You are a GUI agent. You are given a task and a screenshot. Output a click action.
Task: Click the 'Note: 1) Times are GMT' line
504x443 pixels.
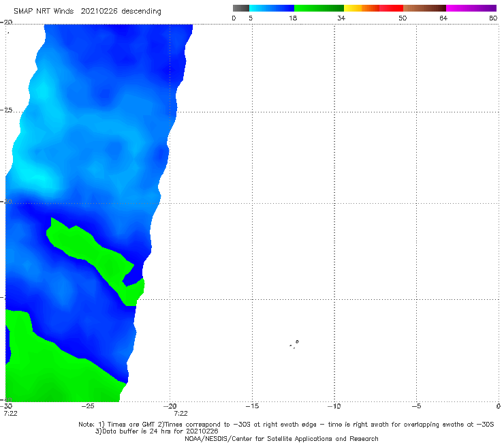[x=286, y=425]
